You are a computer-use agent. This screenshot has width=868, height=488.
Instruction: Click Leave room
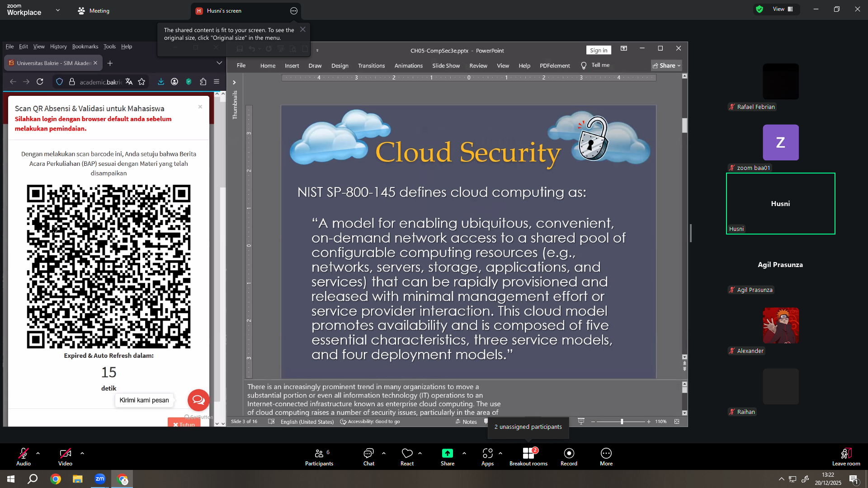[x=846, y=456]
